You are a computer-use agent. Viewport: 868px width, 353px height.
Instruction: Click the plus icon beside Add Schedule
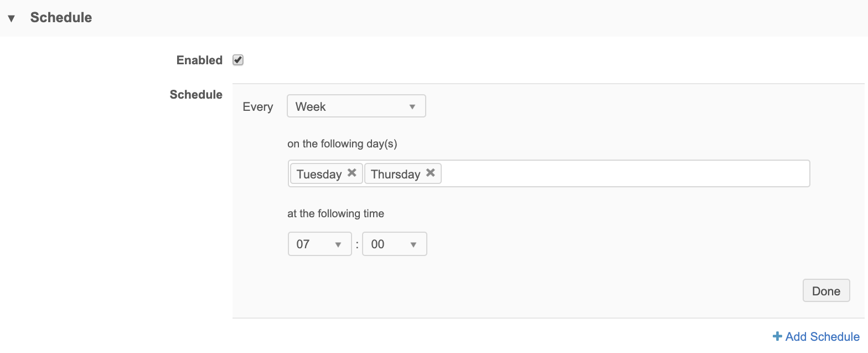click(777, 336)
